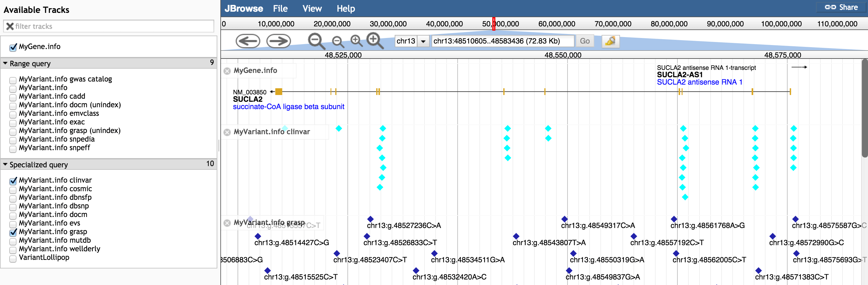The image size is (868, 285).
Task: Click the large zoom in magnifier
Action: pyautogui.click(x=375, y=41)
